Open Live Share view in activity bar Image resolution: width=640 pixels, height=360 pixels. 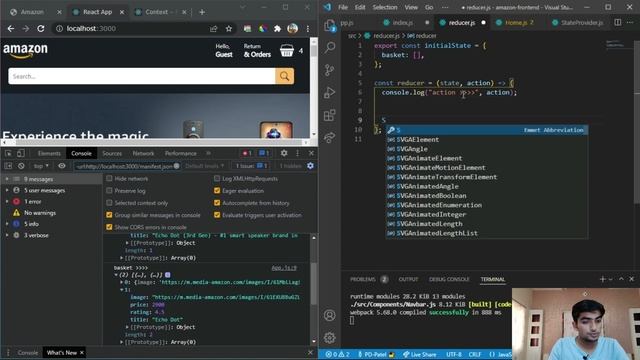tap(330, 137)
